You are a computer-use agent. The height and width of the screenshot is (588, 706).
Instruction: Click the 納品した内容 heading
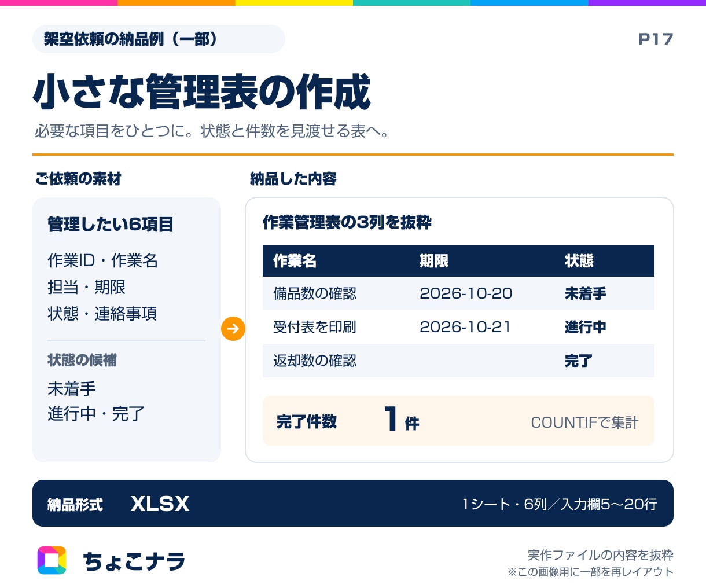click(x=293, y=179)
